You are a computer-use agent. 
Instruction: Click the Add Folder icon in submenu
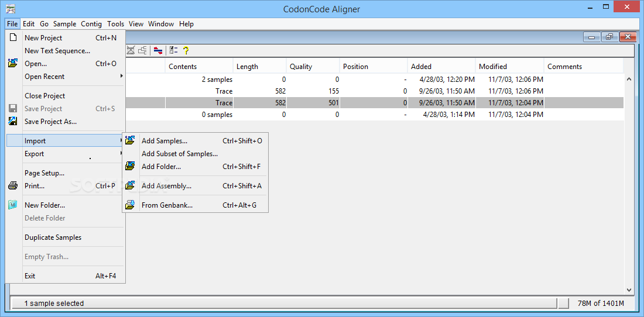130,167
